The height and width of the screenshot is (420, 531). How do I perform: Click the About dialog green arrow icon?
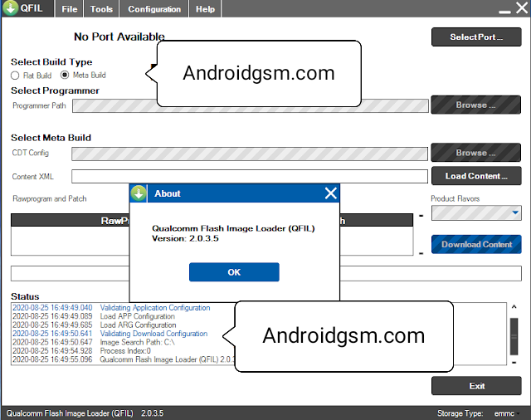139,193
